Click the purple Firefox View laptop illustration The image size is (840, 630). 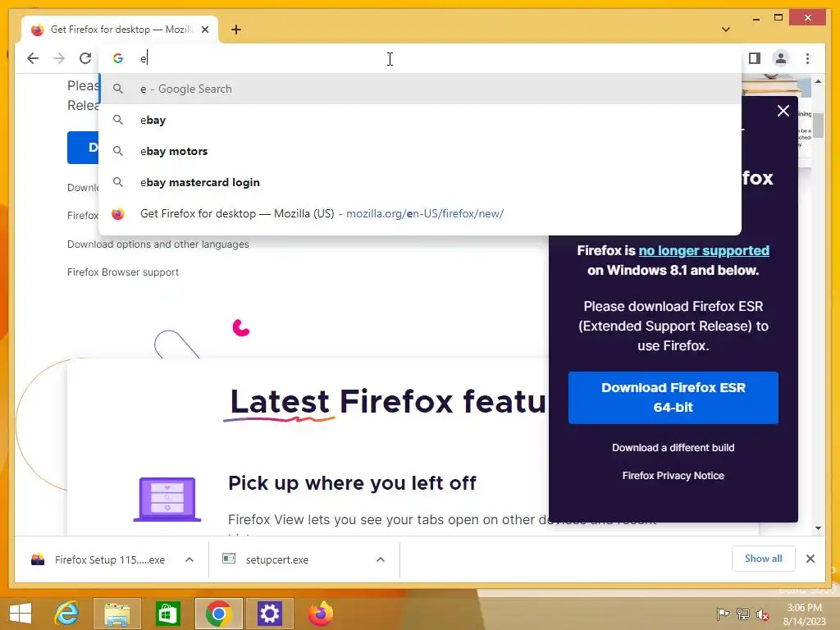click(x=167, y=499)
